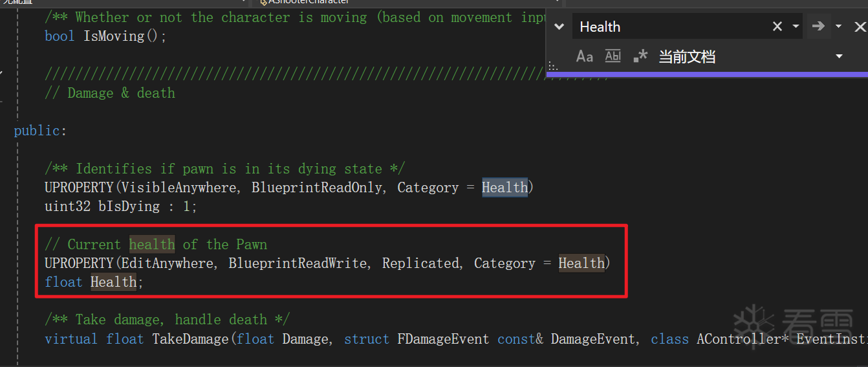Click Find Next arrow button
The image size is (868, 367).
819,27
